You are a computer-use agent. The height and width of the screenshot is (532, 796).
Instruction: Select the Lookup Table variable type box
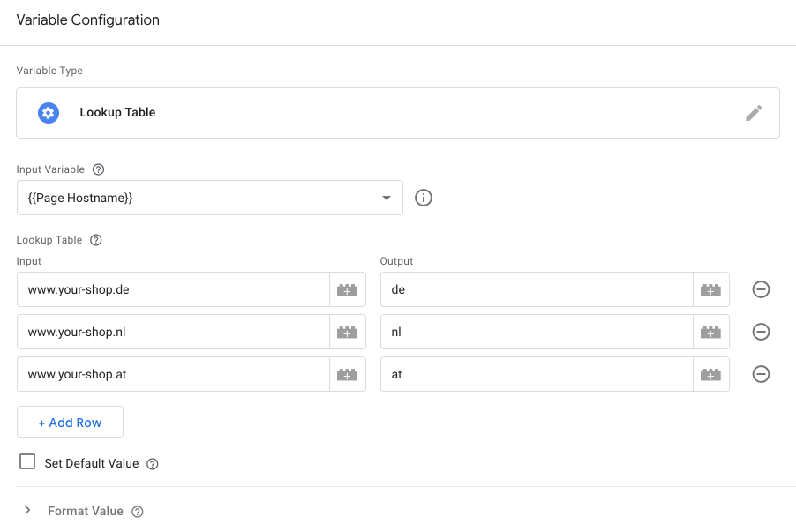click(398, 113)
